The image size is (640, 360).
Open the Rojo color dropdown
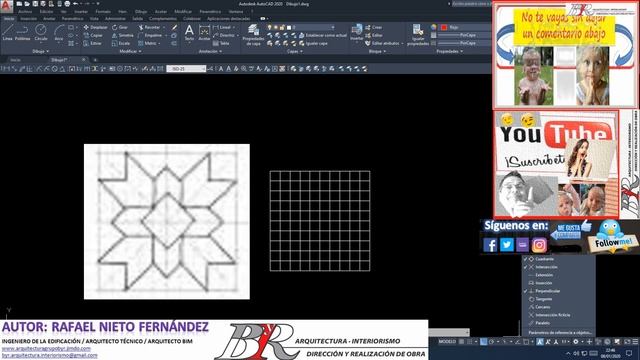(464, 27)
